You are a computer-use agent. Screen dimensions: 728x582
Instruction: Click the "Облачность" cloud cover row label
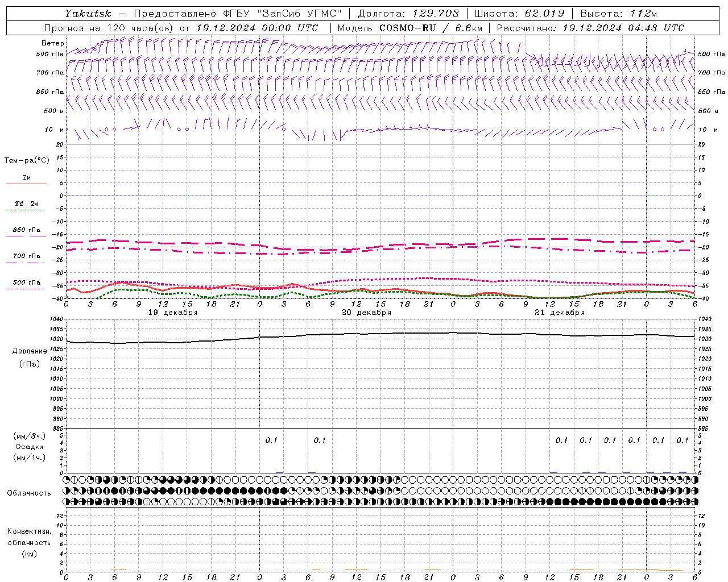coord(29,493)
